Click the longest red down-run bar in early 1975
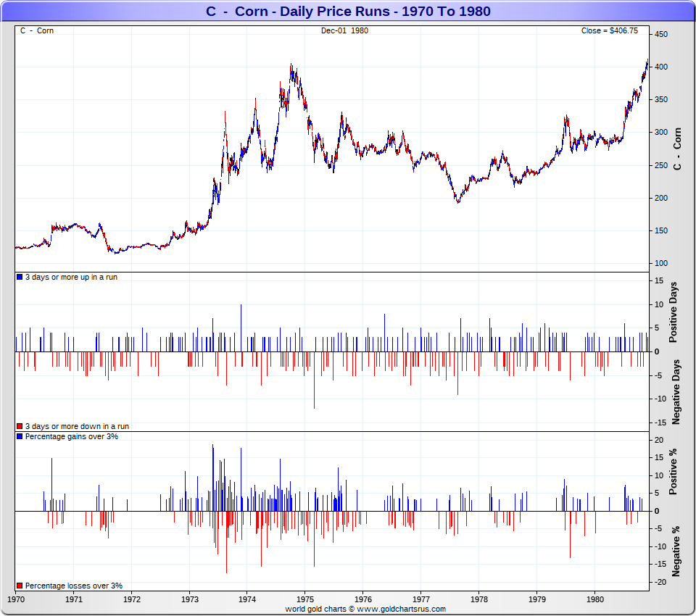This screenshot has height=616, width=696. (x=314, y=380)
